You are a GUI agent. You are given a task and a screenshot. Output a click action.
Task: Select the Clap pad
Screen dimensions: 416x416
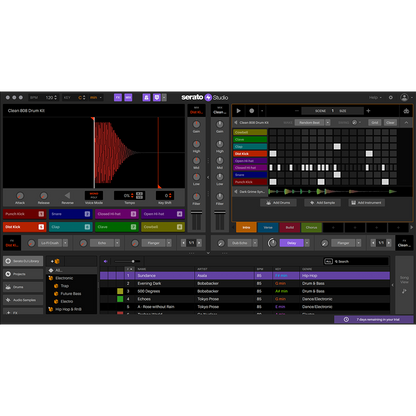pyautogui.click(x=71, y=227)
